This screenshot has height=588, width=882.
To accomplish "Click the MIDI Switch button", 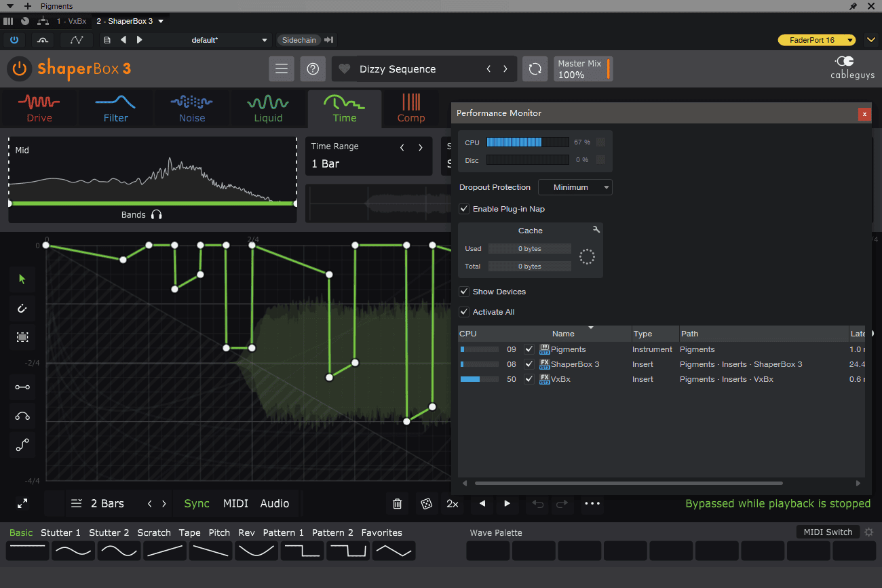I will coord(828,532).
